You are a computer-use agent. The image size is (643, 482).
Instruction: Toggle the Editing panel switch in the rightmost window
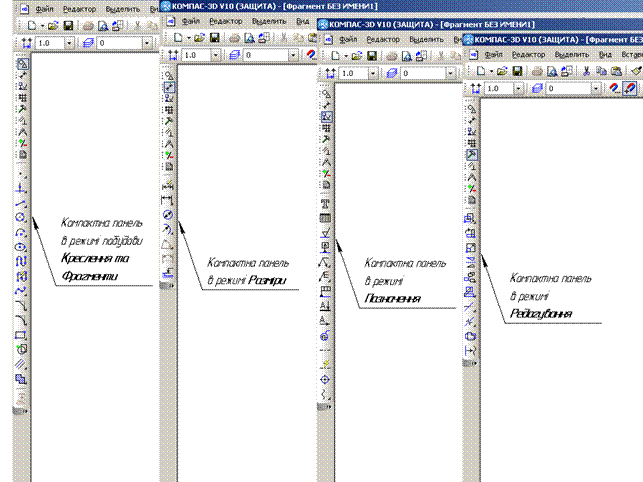click(x=472, y=155)
